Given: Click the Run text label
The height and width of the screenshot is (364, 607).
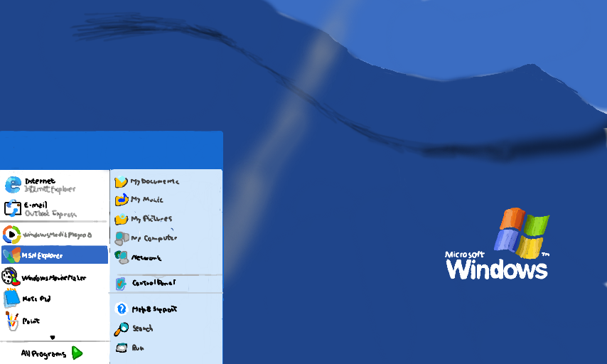Looking at the screenshot, I should [138, 348].
